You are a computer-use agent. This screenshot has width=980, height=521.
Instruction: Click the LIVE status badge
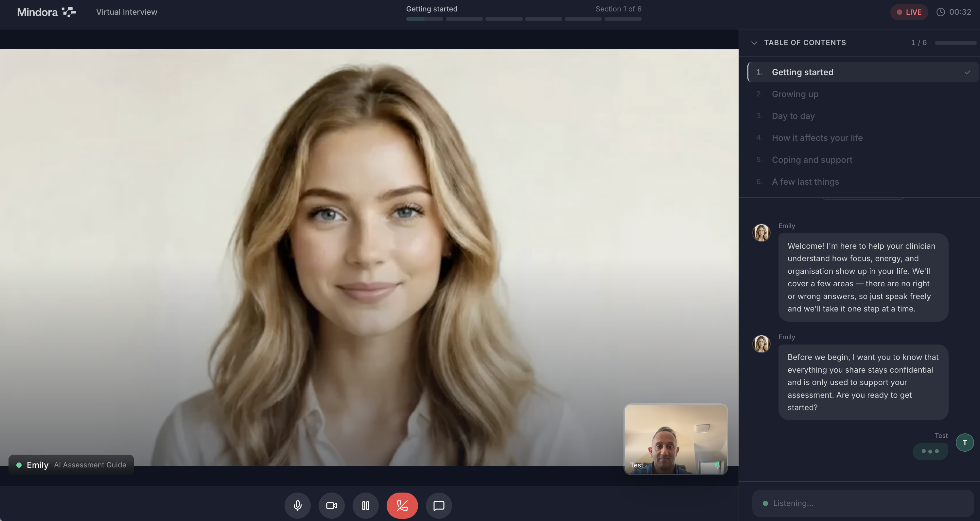[x=909, y=12]
